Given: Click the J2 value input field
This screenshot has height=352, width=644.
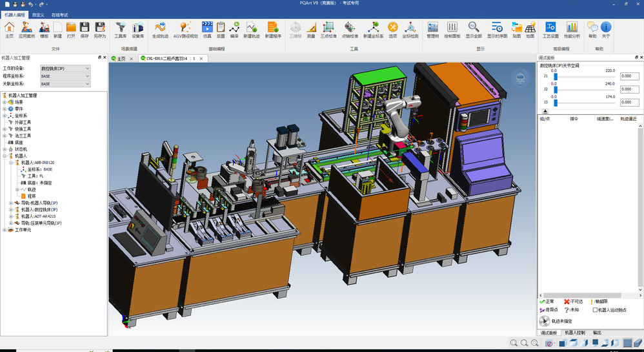Looking at the screenshot, I should (x=629, y=89).
